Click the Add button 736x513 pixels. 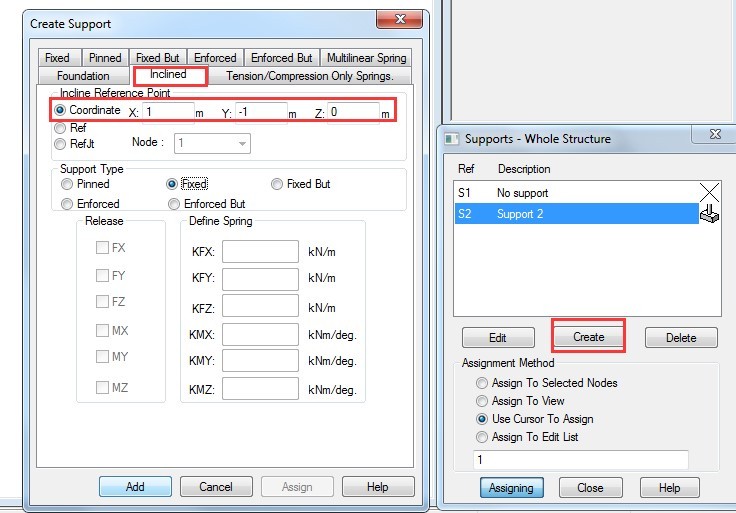point(135,487)
